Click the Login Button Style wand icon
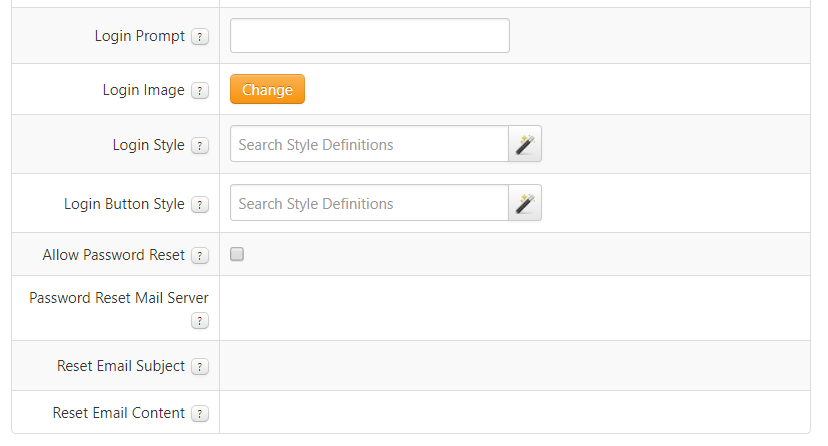Screen dimensions: 828x446 pyautogui.click(x=525, y=203)
